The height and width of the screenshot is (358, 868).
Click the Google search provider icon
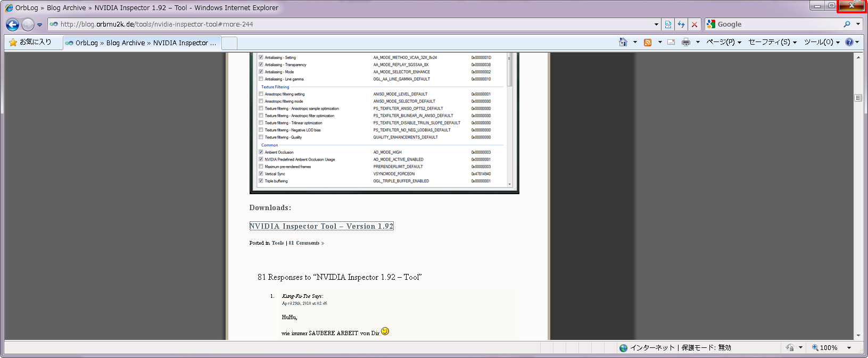pos(710,24)
